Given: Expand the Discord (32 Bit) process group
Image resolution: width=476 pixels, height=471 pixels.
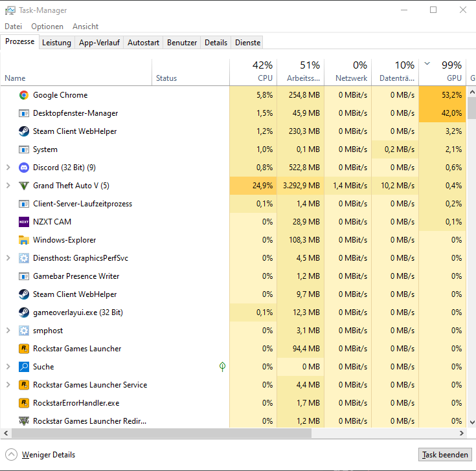Looking at the screenshot, I should [x=8, y=168].
